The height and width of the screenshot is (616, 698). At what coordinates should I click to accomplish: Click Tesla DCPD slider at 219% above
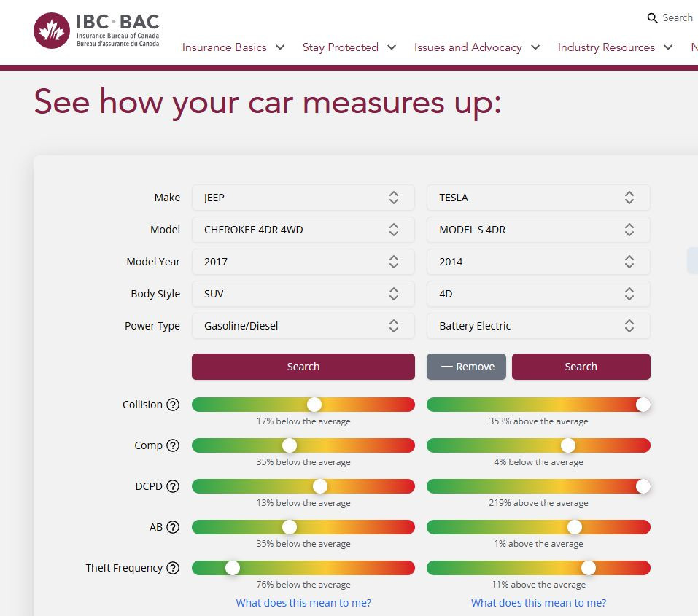point(643,486)
